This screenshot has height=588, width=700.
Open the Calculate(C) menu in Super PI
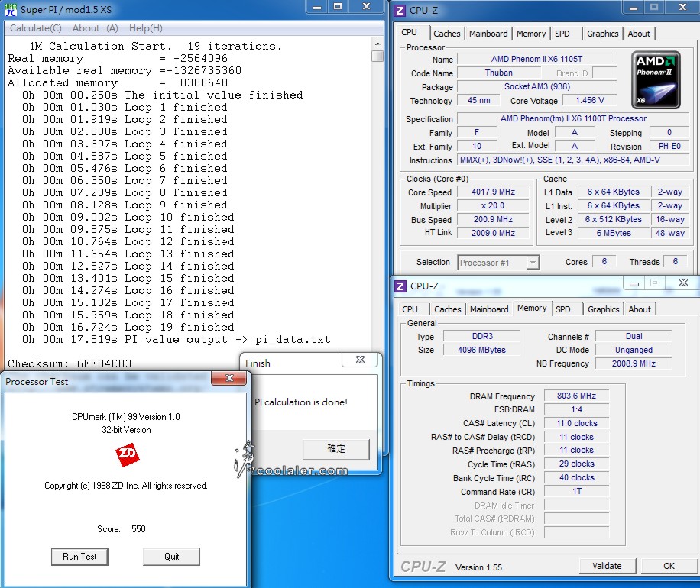36,28
